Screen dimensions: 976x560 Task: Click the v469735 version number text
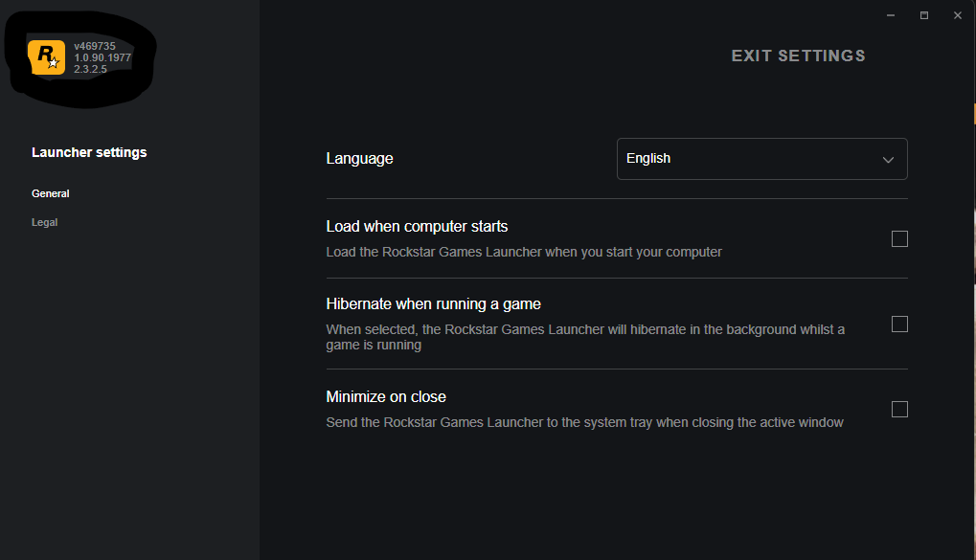click(x=95, y=47)
